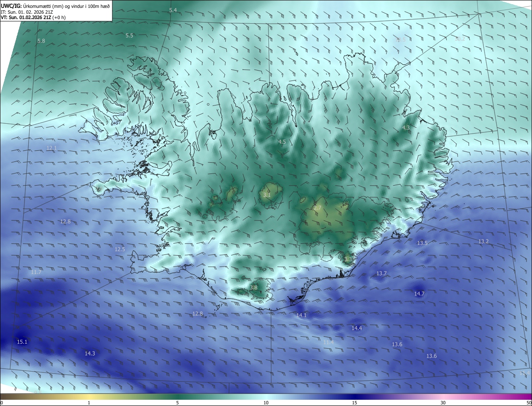The image size is (532, 406).
Task: Click the 14.4 value label over the sea
Action: pyautogui.click(x=357, y=328)
